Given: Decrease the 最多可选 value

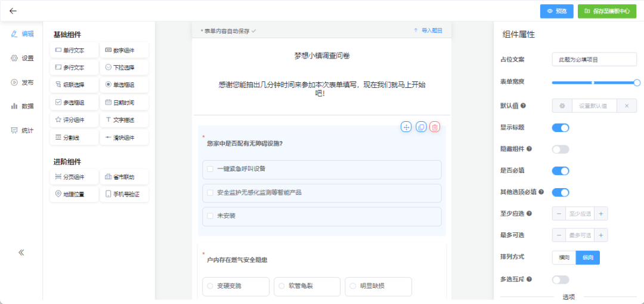Looking at the screenshot, I should (559, 235).
